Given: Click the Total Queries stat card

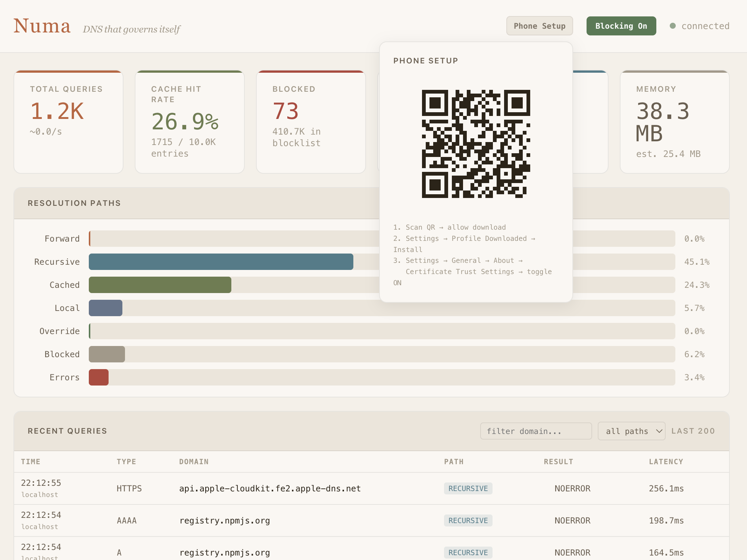Looking at the screenshot, I should pos(68,122).
